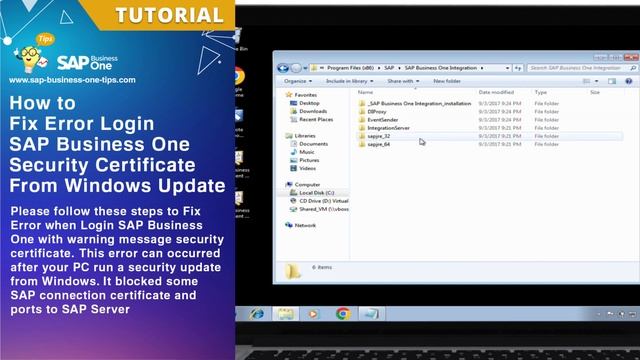Screen dimensions: 640x360
Task: Sort by Type column header
Action: pyautogui.click(x=541, y=92)
